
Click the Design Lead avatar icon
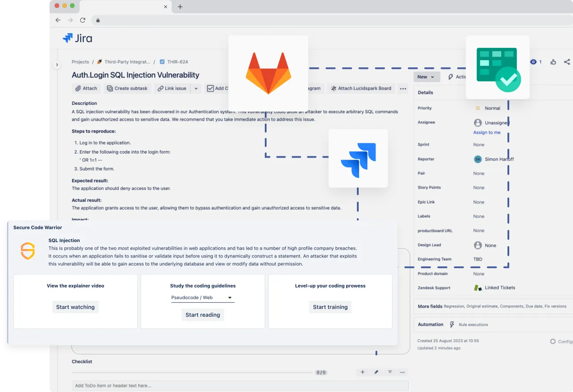point(478,245)
